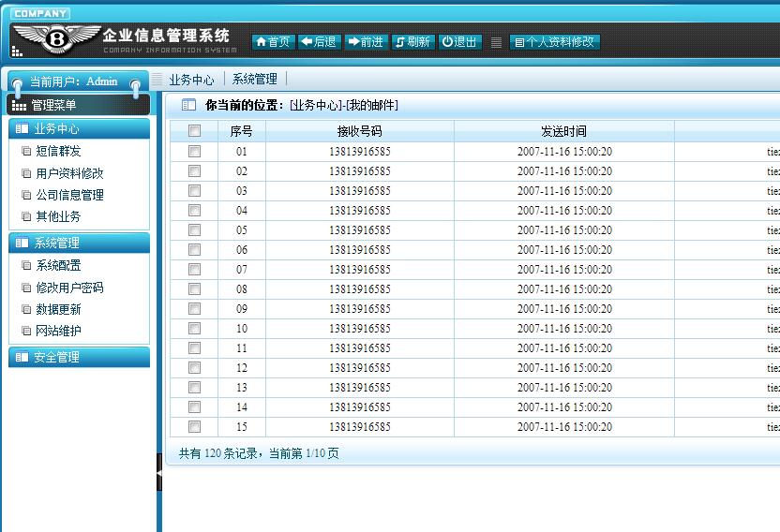Check the checkbox for row 01
The width and height of the screenshot is (780, 532).
(x=194, y=151)
